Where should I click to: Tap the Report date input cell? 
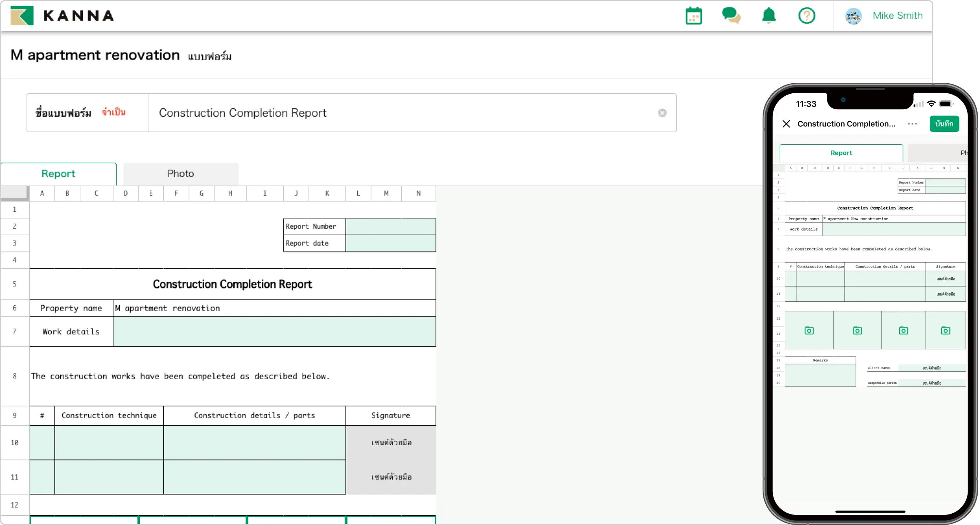point(391,243)
